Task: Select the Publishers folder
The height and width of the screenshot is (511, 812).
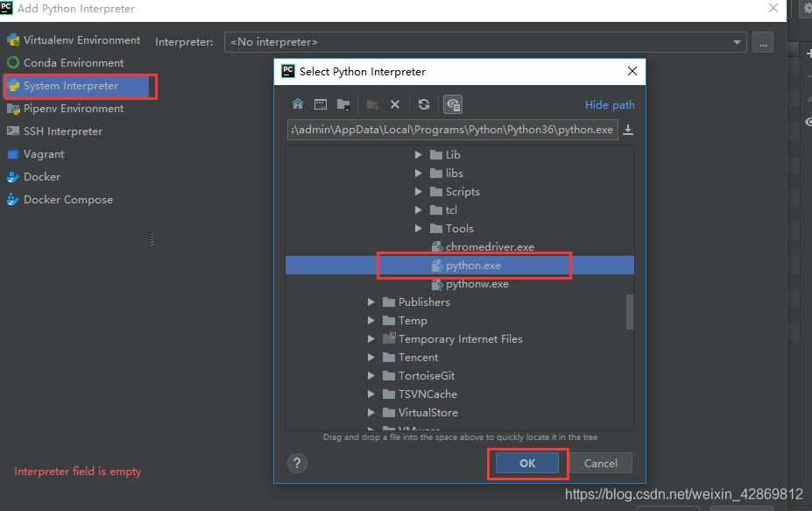Action: [x=416, y=302]
